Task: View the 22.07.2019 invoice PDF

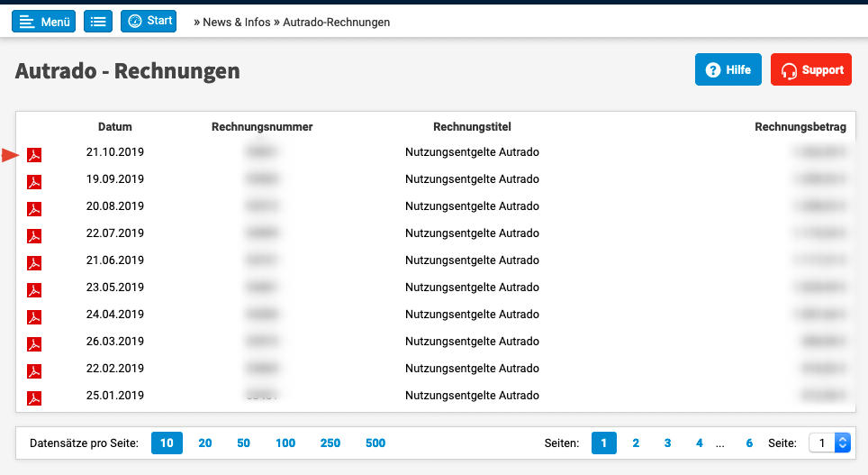Action: (x=34, y=237)
